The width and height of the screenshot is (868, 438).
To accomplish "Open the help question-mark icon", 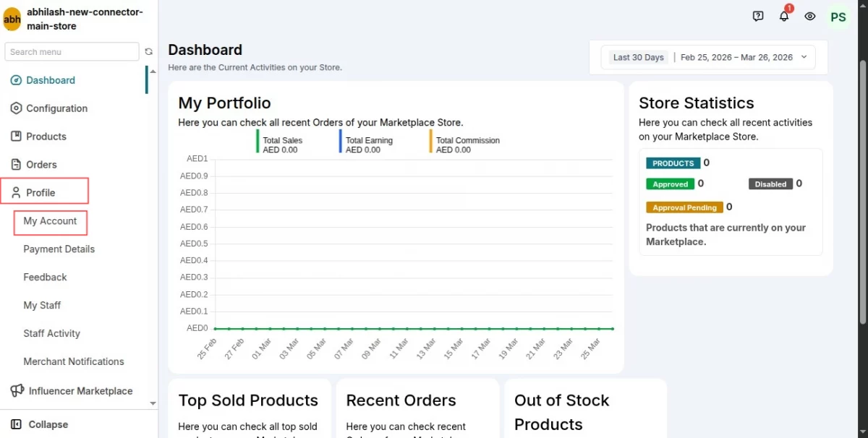I will tap(758, 16).
